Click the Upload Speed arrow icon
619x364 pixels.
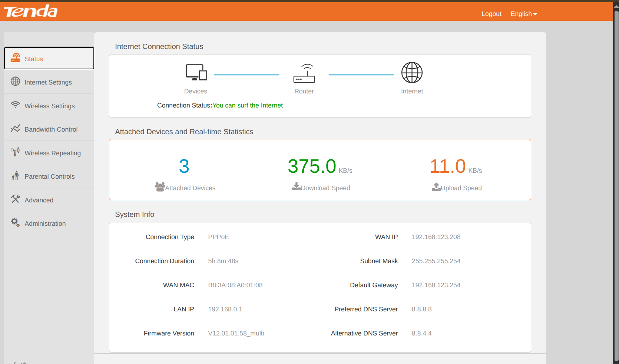(x=436, y=187)
